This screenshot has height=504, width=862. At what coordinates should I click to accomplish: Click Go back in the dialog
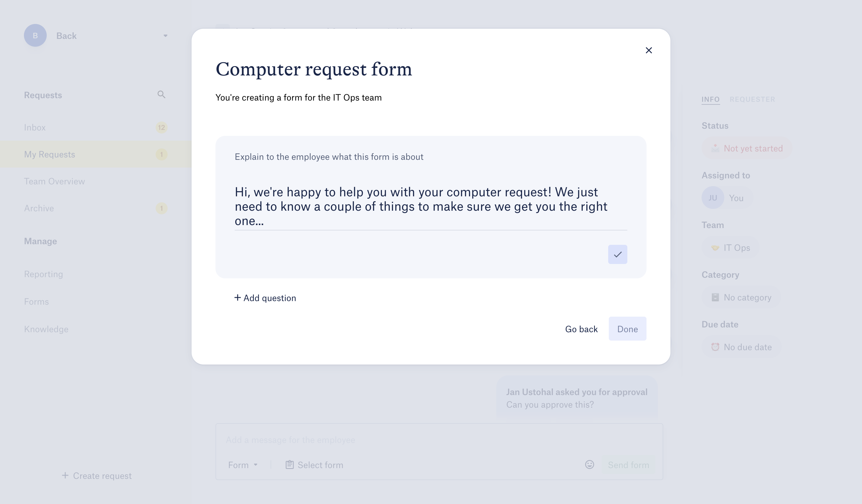pyautogui.click(x=581, y=329)
